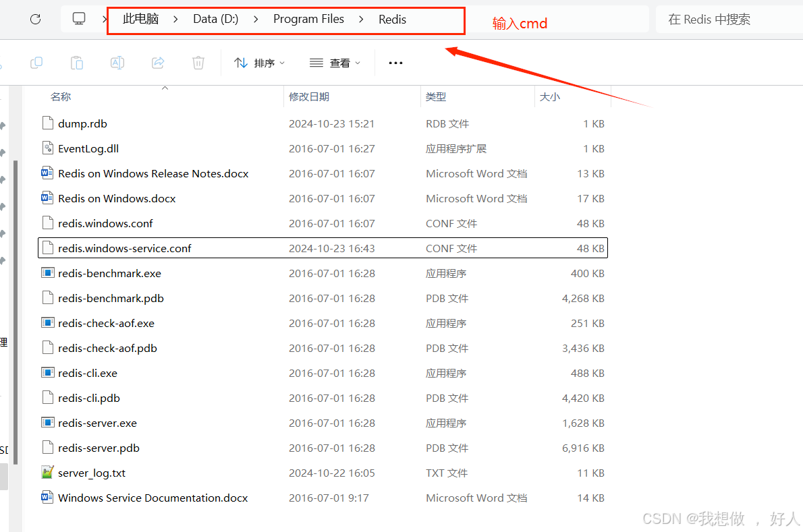Click the redis.windows-service.conf file icon

click(x=48, y=248)
